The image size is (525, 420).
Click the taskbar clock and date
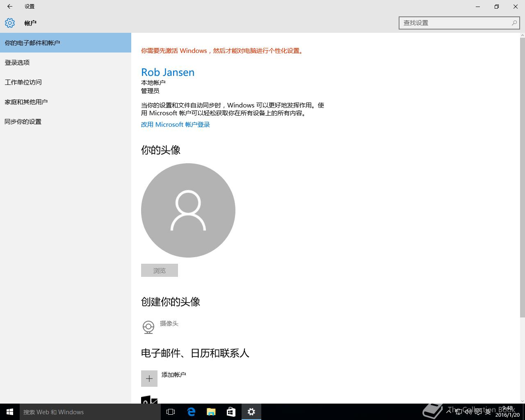[507, 412]
